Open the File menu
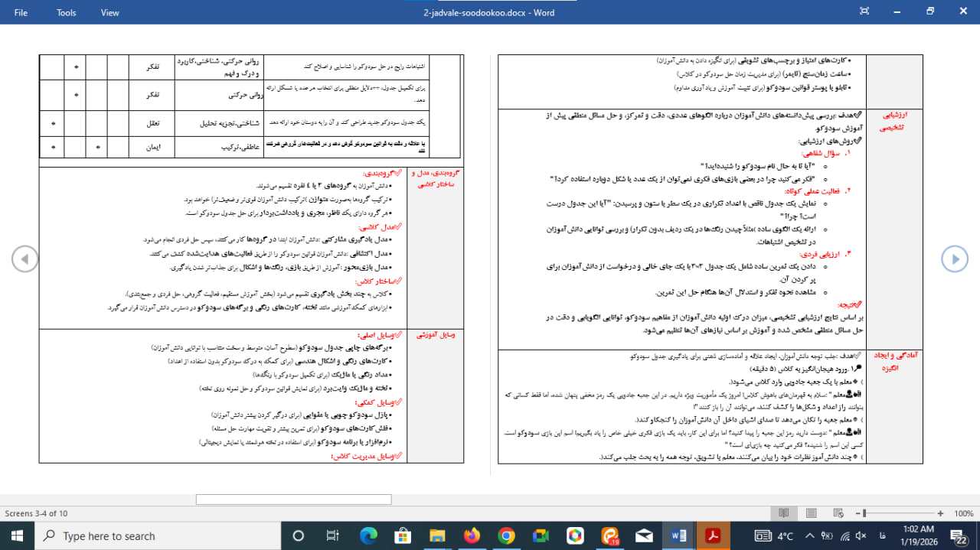The image size is (980, 550). (21, 12)
